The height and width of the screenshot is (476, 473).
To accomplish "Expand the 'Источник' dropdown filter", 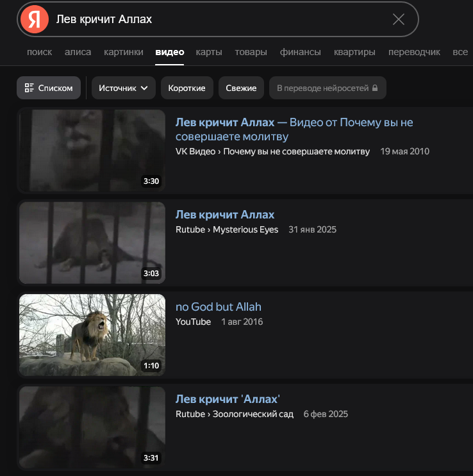I will click(124, 88).
